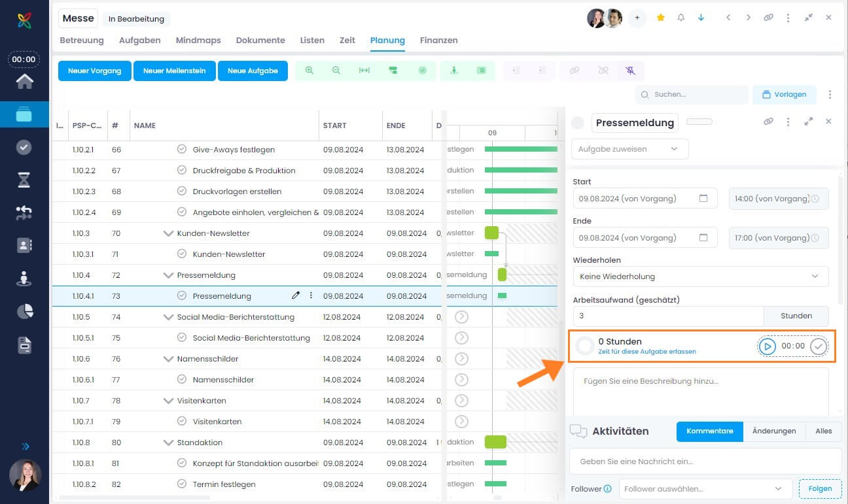
Task: Zoom out on the Gantt chart
Action: pyautogui.click(x=336, y=71)
